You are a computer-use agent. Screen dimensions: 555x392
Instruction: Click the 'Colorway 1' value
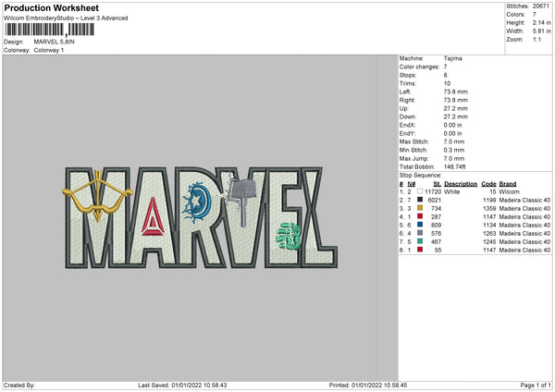click(x=49, y=50)
